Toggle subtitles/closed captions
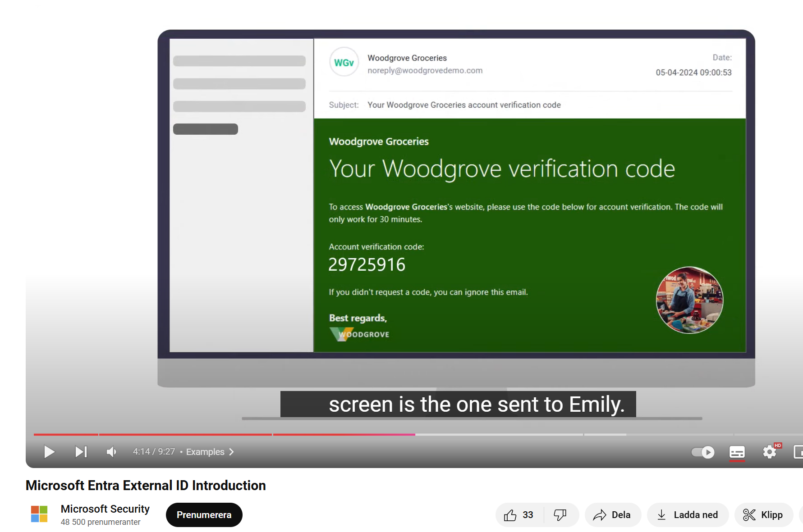This screenshot has width=803, height=532. click(737, 452)
